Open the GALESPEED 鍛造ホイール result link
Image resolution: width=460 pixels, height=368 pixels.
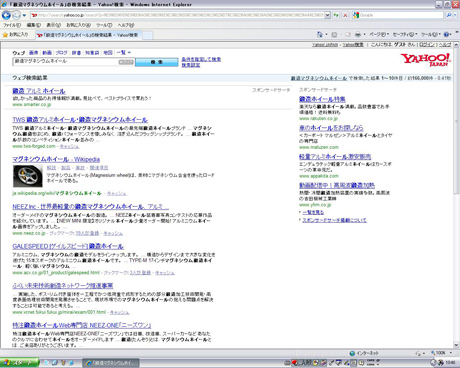[x=68, y=246]
